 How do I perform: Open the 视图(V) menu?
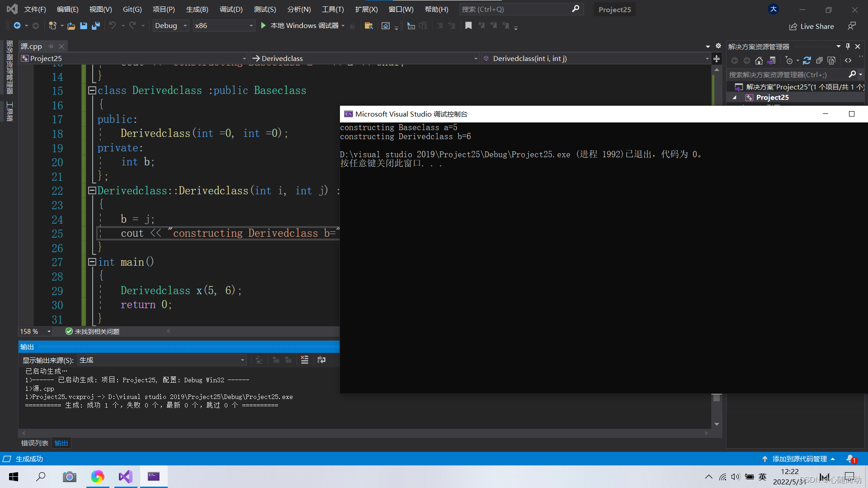point(100,9)
